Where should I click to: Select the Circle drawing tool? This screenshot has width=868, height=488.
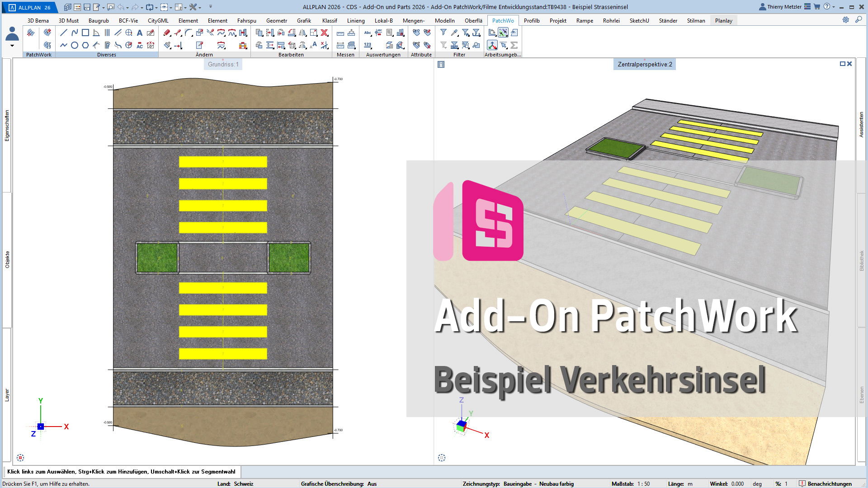[75, 45]
